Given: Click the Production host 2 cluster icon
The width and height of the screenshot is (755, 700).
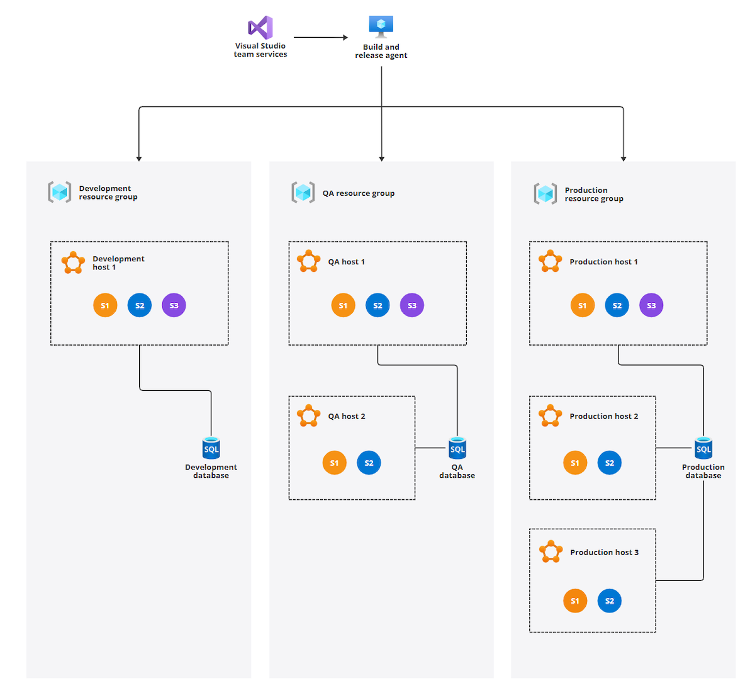Looking at the screenshot, I should [x=551, y=415].
